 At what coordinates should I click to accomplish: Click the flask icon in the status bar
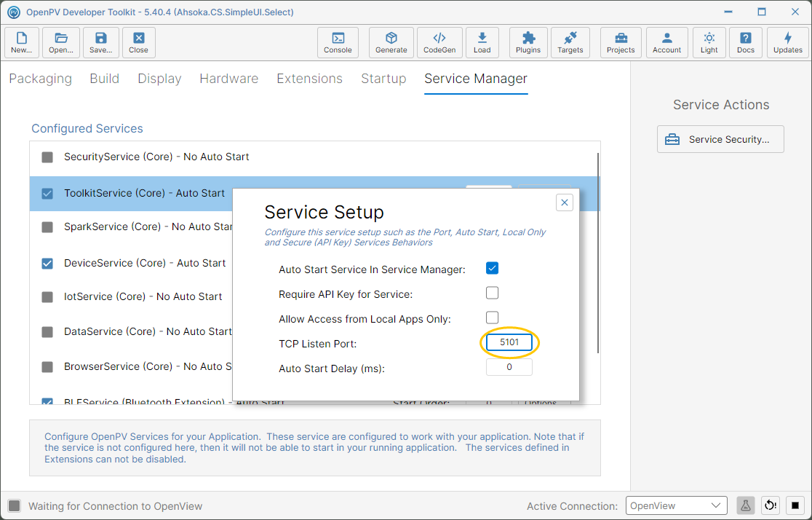(745, 505)
